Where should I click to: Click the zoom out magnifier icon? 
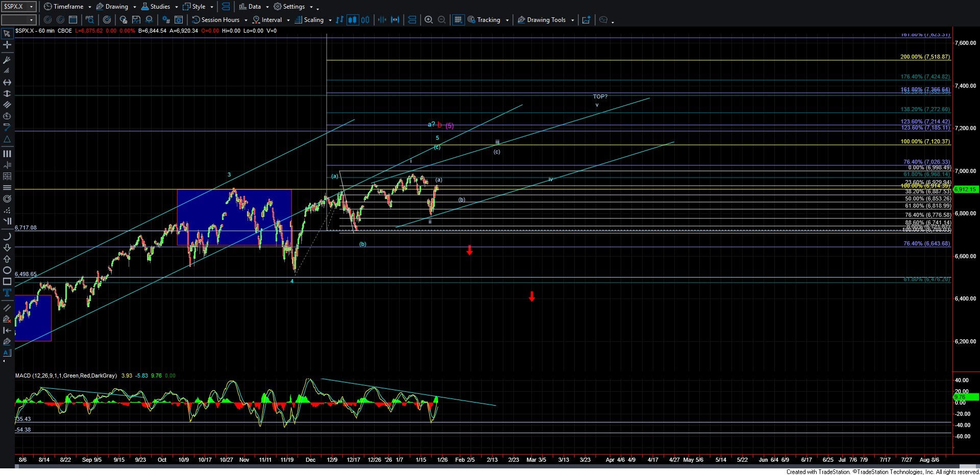[442, 20]
